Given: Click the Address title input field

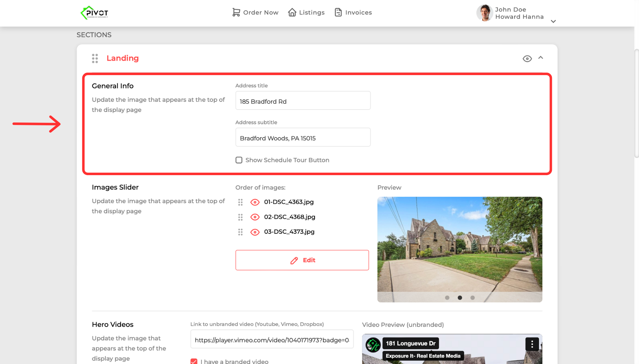Looking at the screenshot, I should pos(303,101).
